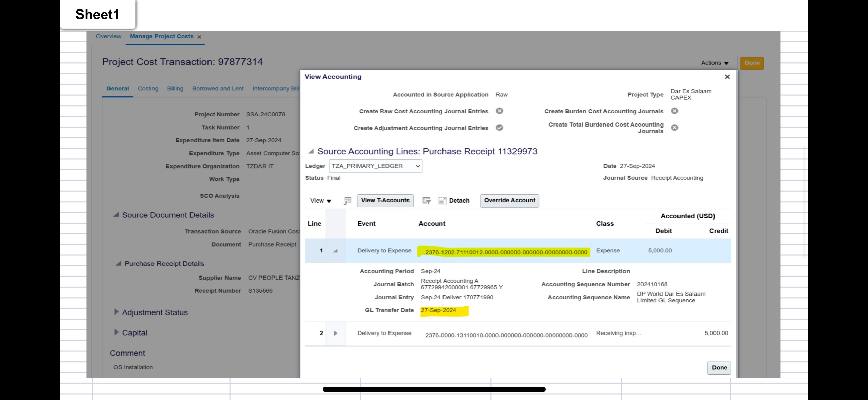Viewport: 868px width, 400px height.
Task: Open the View menu in accounting table
Action: (320, 201)
